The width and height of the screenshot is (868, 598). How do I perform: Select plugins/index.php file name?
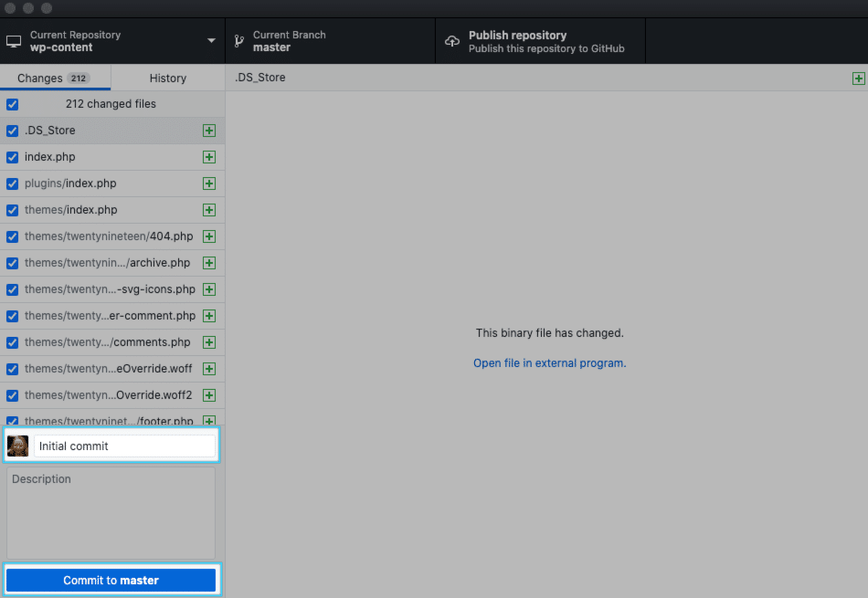[x=70, y=184]
